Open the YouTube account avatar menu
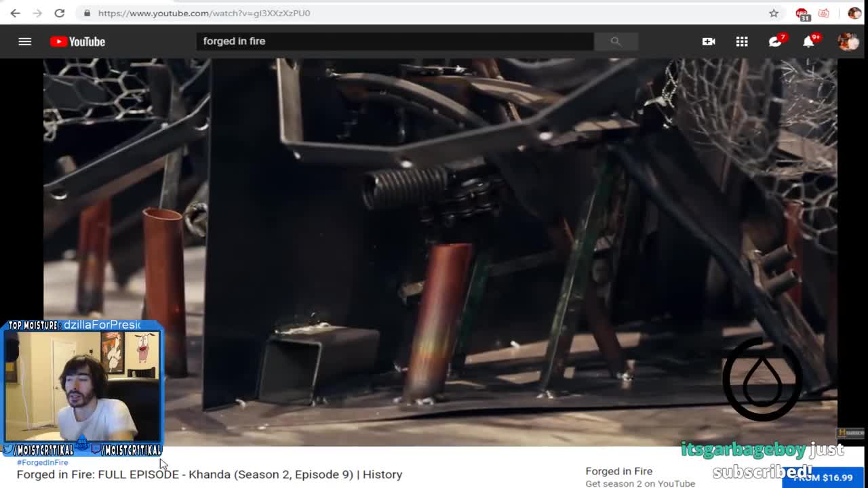This screenshot has height=488, width=868. 848,41
